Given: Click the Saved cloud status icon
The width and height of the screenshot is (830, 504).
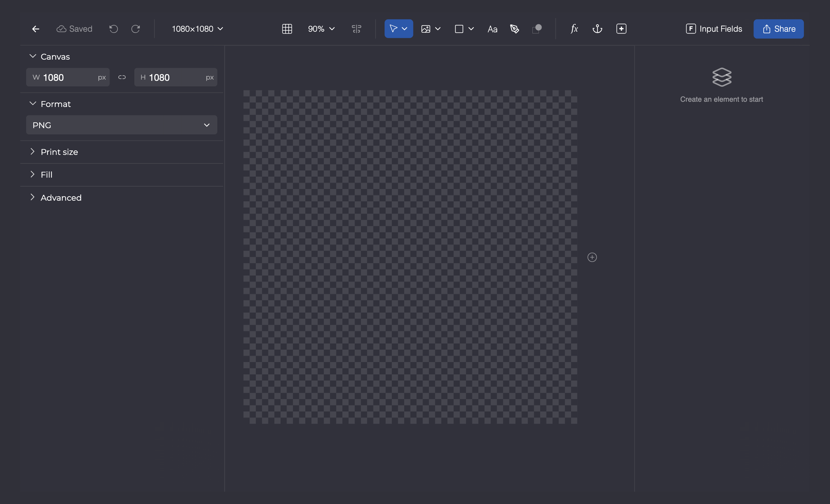Looking at the screenshot, I should click(x=61, y=29).
